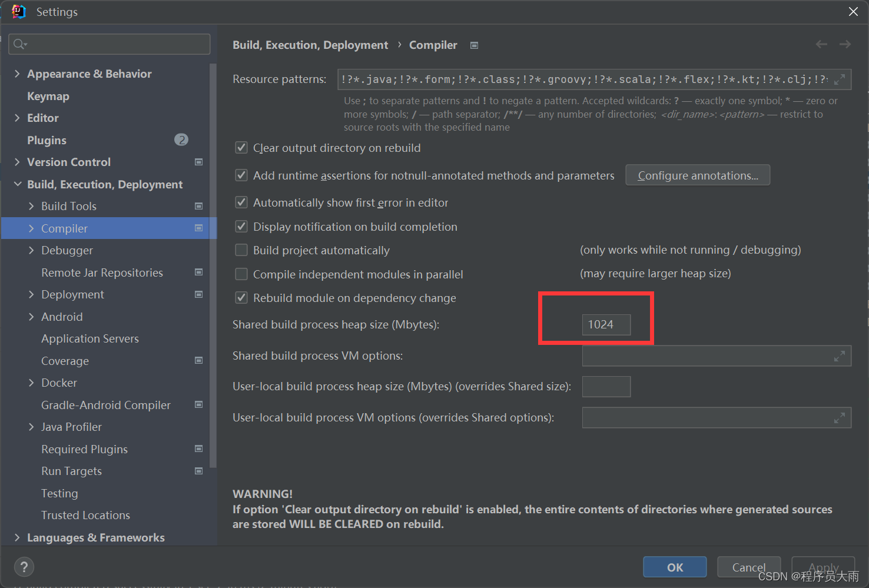Open the Resource patterns field expander icon
Image resolution: width=869 pixels, height=588 pixels.
pos(841,79)
